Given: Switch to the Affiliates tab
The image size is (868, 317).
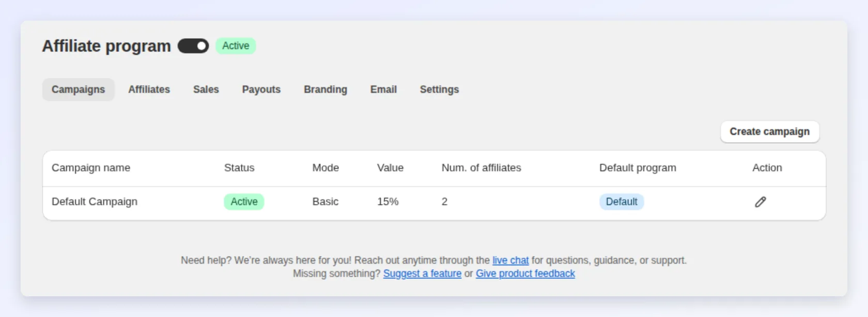Looking at the screenshot, I should point(149,89).
